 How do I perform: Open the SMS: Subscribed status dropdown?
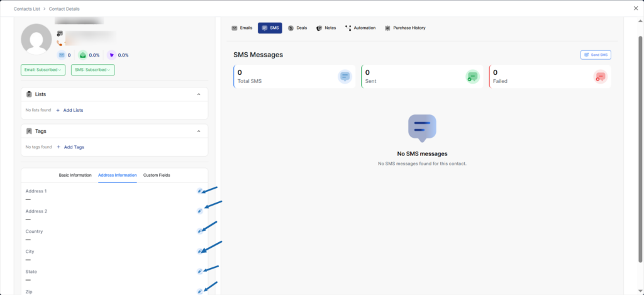click(x=92, y=70)
